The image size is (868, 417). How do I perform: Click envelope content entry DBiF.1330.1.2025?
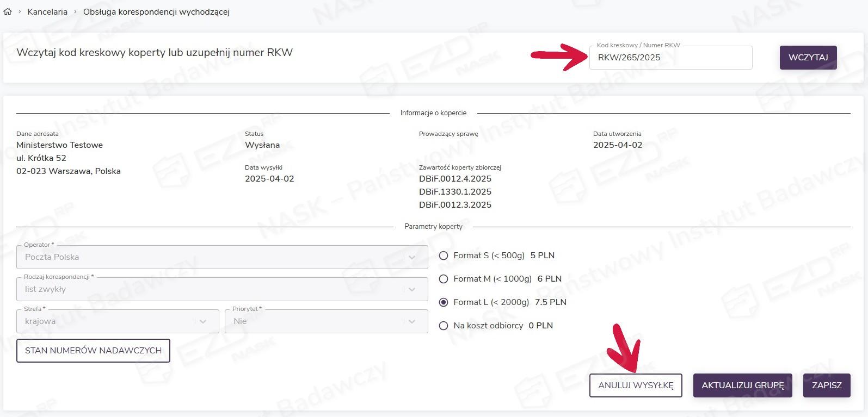pyautogui.click(x=455, y=192)
